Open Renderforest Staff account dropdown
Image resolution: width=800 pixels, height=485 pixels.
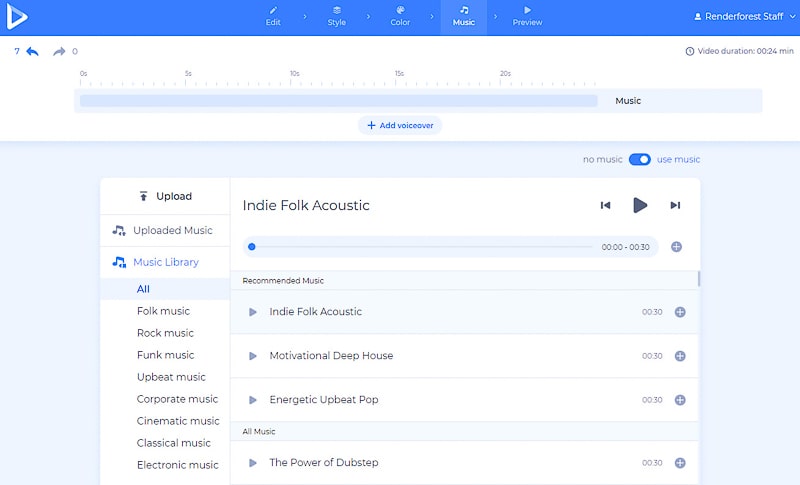tap(744, 17)
